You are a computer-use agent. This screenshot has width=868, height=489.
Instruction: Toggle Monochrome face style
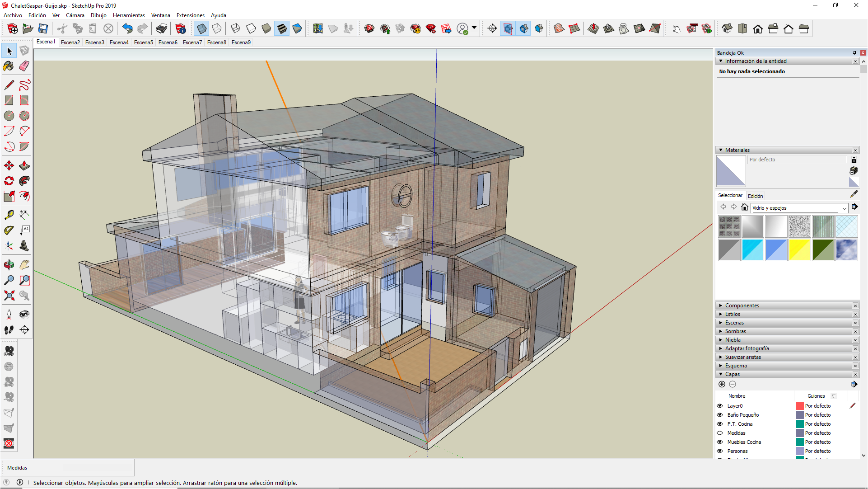(x=297, y=29)
